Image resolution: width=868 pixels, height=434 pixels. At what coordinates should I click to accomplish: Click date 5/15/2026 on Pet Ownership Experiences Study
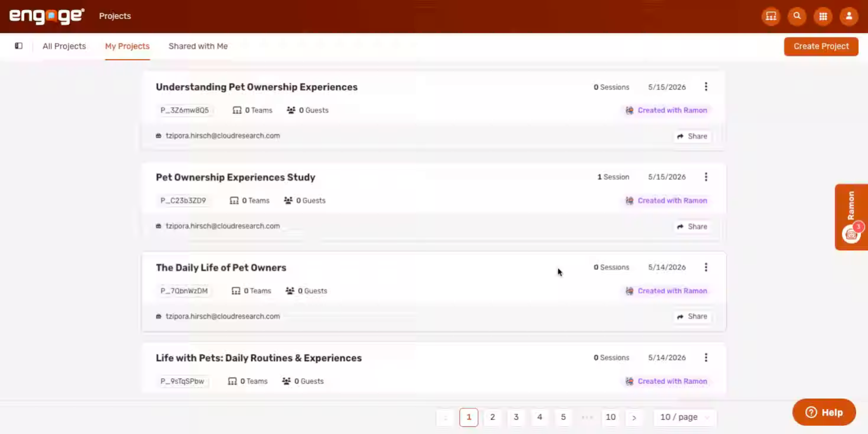(667, 177)
